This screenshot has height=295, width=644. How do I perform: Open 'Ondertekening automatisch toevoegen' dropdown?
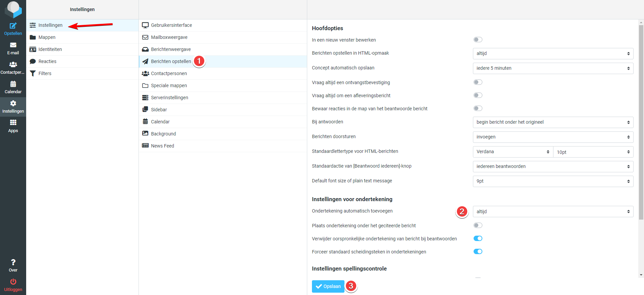553,212
